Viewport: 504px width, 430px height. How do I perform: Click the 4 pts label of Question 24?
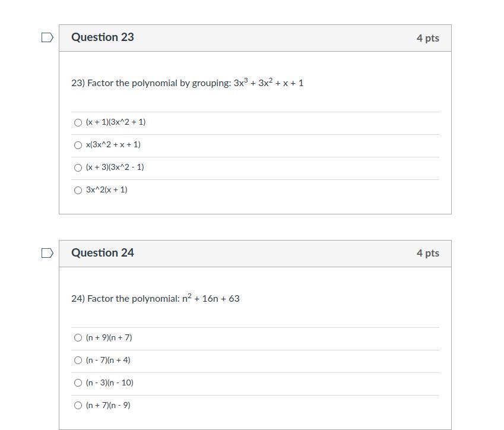[428, 253]
